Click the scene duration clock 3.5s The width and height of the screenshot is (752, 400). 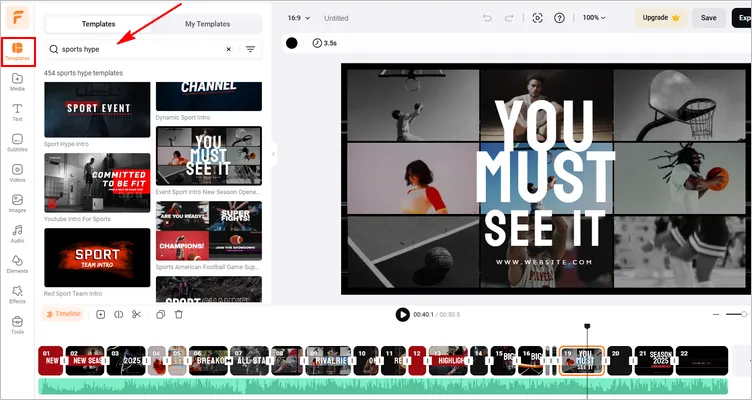pyautogui.click(x=325, y=43)
